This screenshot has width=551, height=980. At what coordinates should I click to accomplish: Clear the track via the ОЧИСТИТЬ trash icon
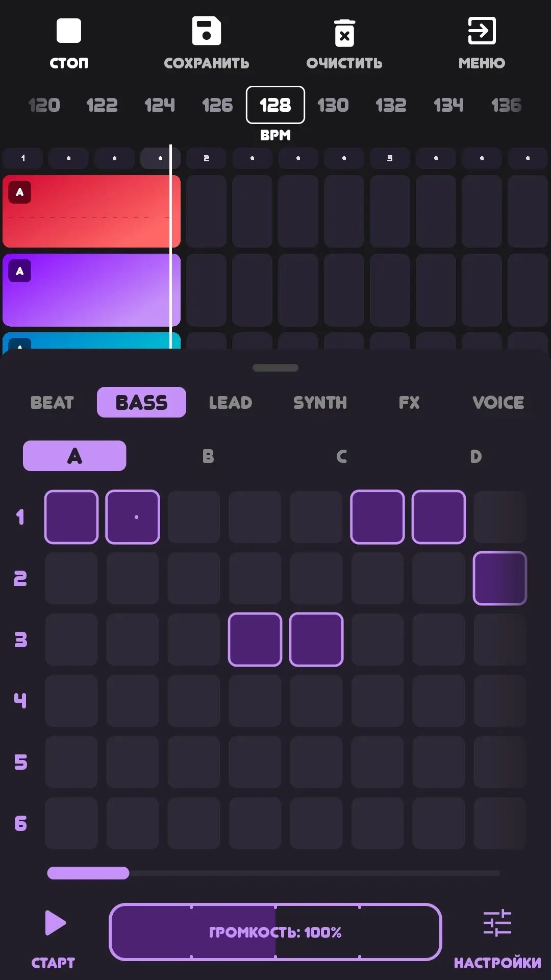point(344,33)
